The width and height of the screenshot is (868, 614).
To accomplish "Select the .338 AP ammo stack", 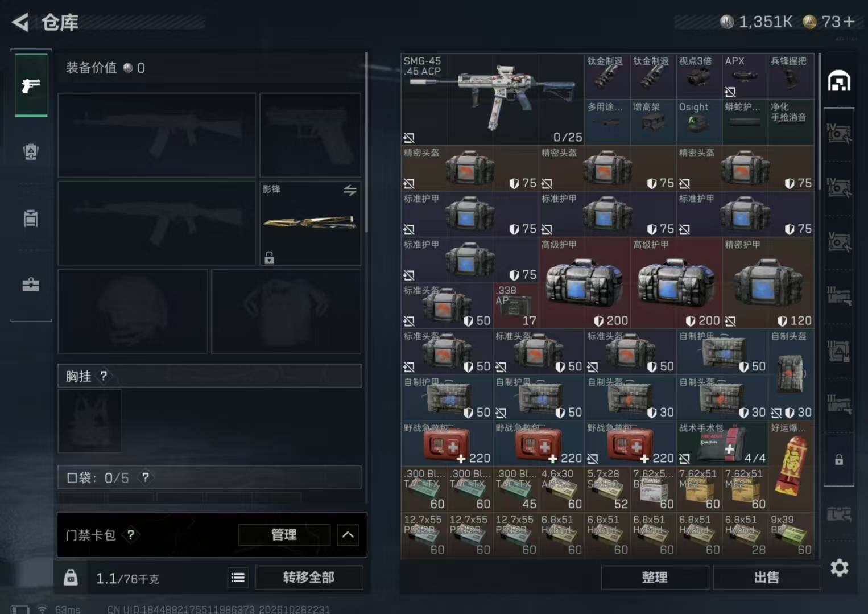I will click(x=515, y=306).
